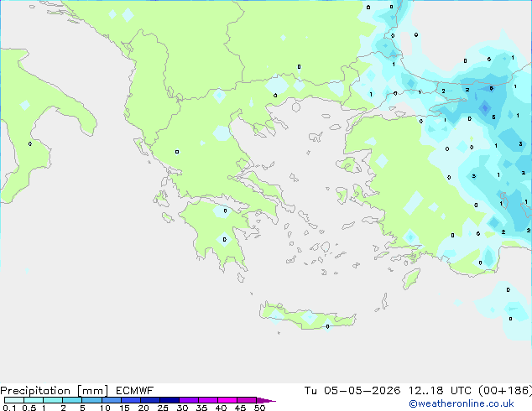Pick the 40–45 mm magenta legend swatch
532x411 pixels.
pos(227,400)
